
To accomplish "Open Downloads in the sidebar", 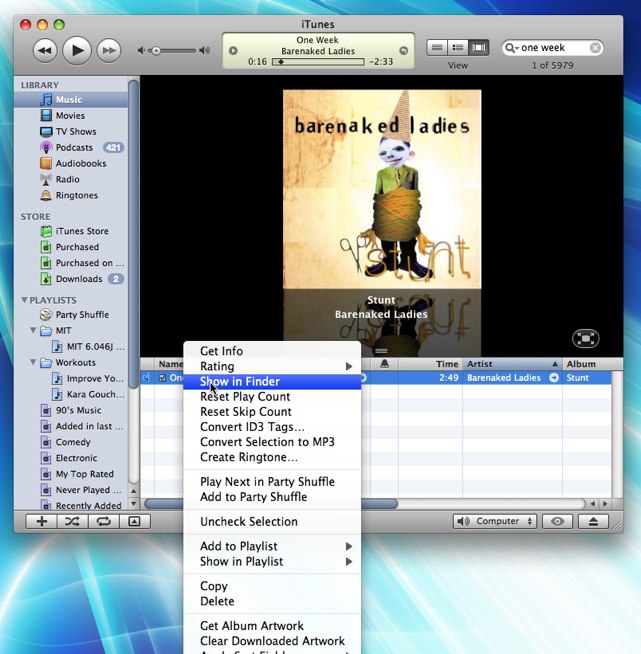I will click(x=71, y=279).
